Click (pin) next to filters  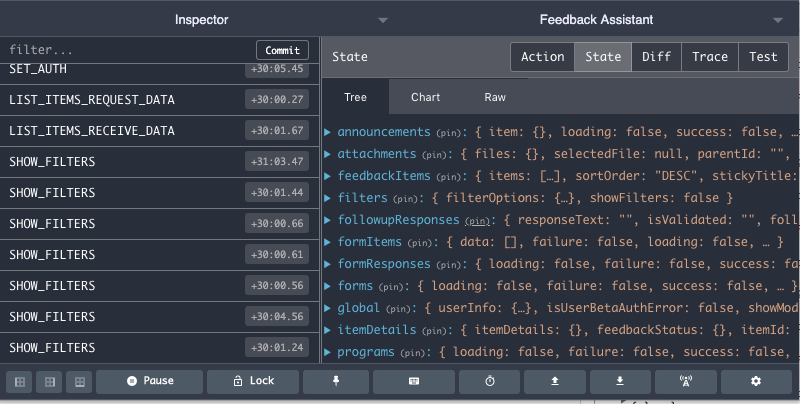point(405,199)
